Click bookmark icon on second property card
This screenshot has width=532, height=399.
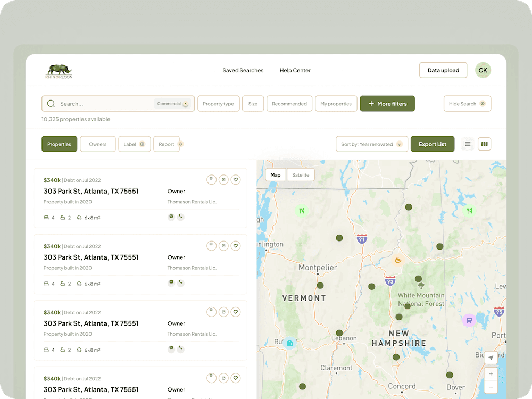click(x=211, y=245)
